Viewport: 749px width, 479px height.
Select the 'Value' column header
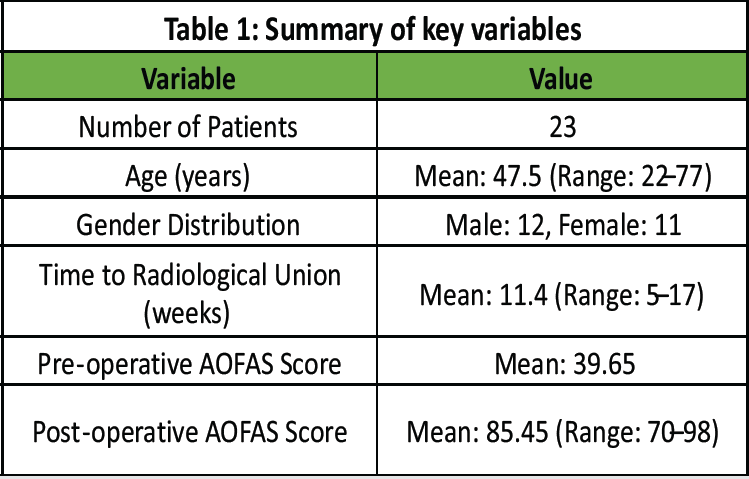(x=561, y=77)
